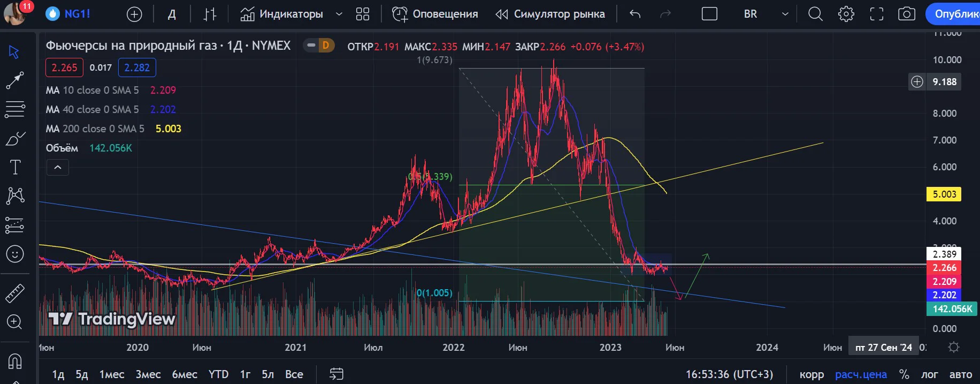
Task: Start the Симулятор рынка replay
Action: click(550, 14)
